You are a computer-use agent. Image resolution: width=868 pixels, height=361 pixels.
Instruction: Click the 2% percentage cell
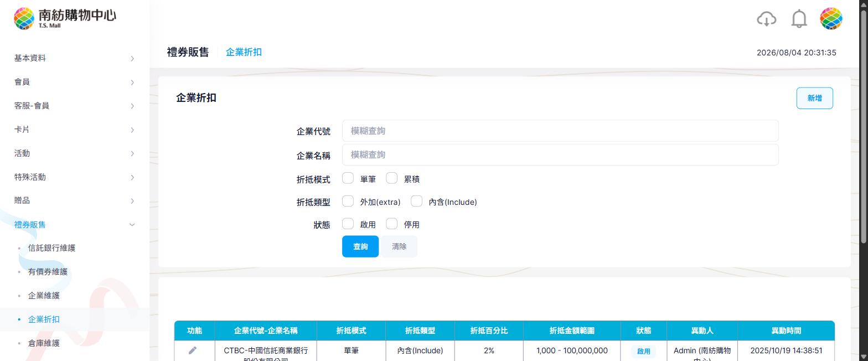(489, 350)
